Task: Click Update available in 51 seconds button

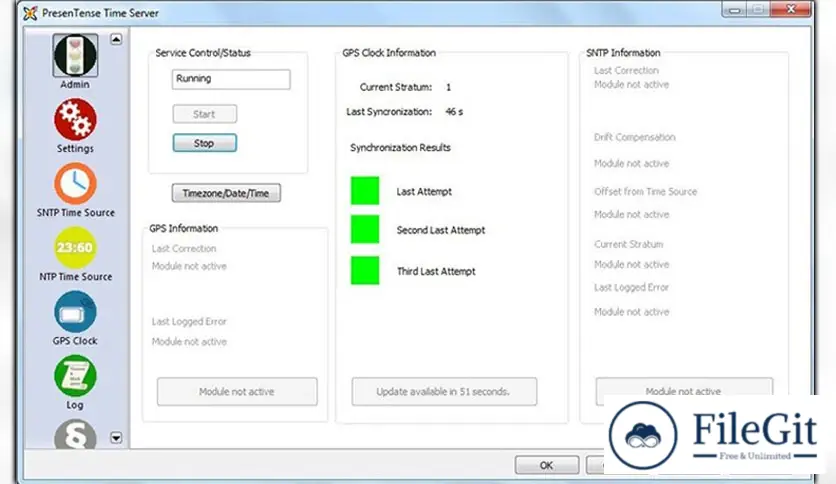Action: click(x=444, y=392)
